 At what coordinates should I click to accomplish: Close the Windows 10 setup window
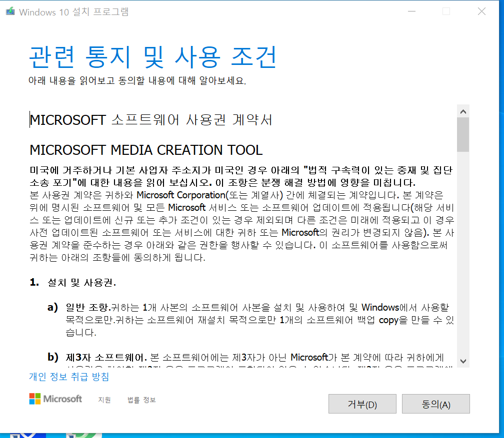[481, 11]
